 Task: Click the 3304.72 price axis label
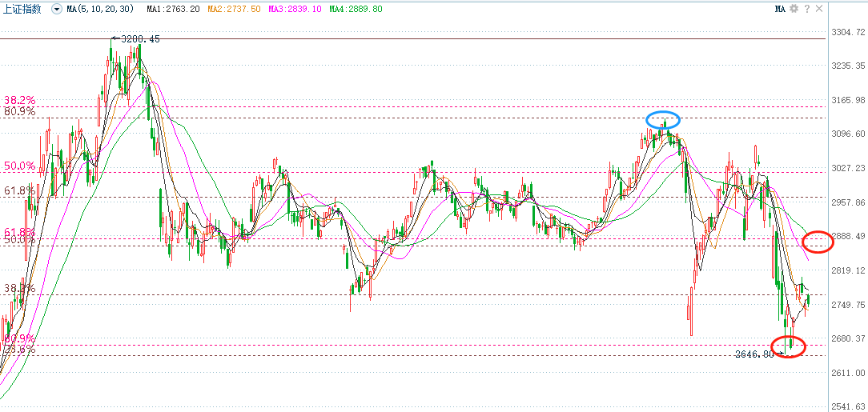[848, 33]
